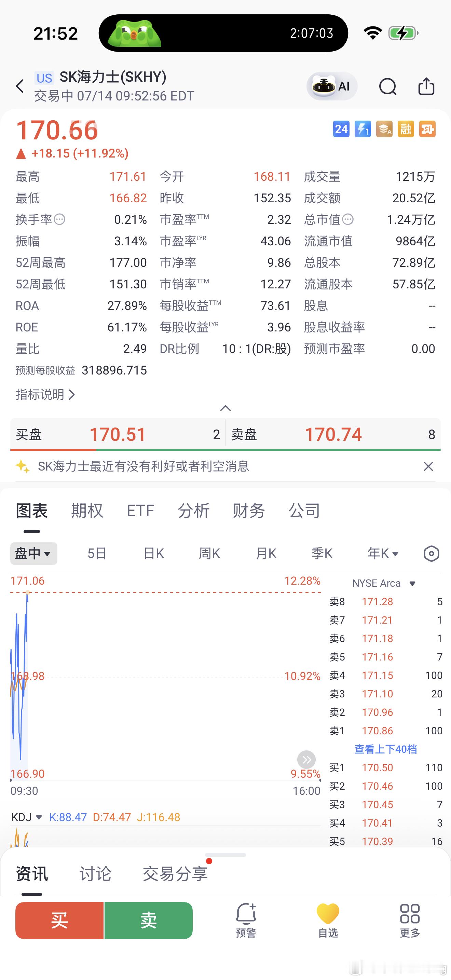Select the 季K chart period

click(x=322, y=554)
